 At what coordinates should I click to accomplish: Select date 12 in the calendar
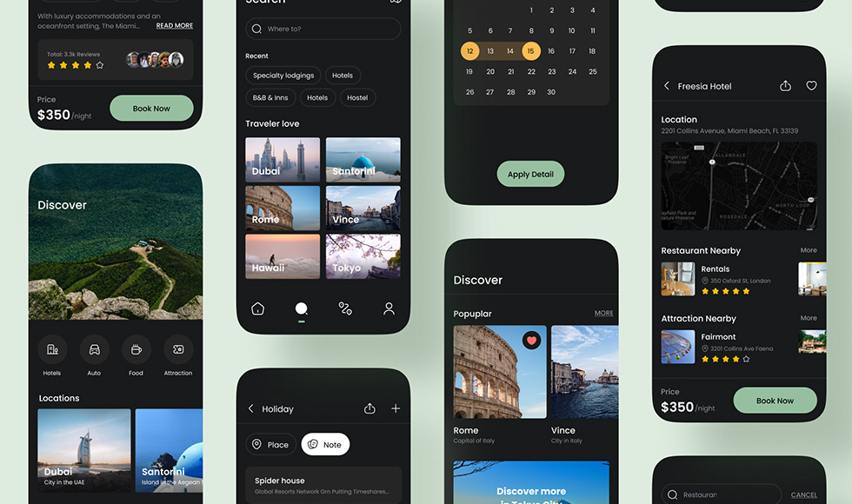[470, 51]
